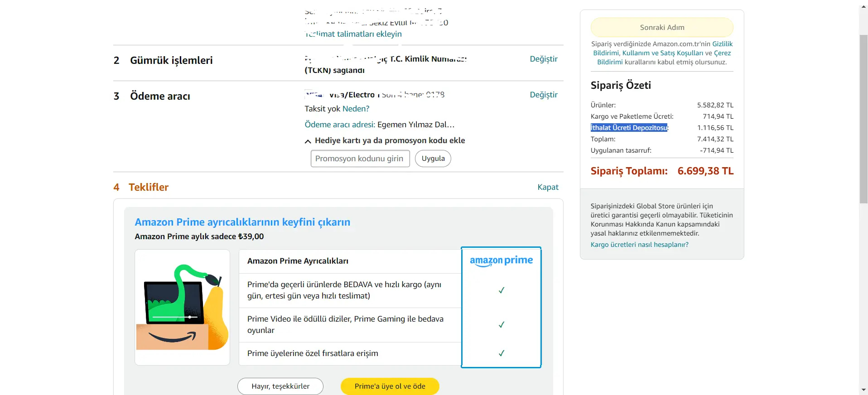Click the Toplam value 7.414,32 TL
This screenshot has height=395, width=868.
click(715, 139)
